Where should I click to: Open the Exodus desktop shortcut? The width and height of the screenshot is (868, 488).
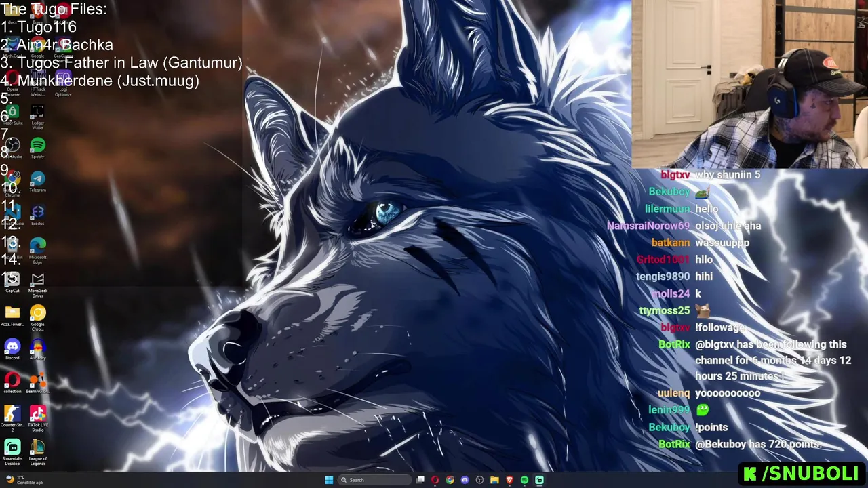[38, 216]
